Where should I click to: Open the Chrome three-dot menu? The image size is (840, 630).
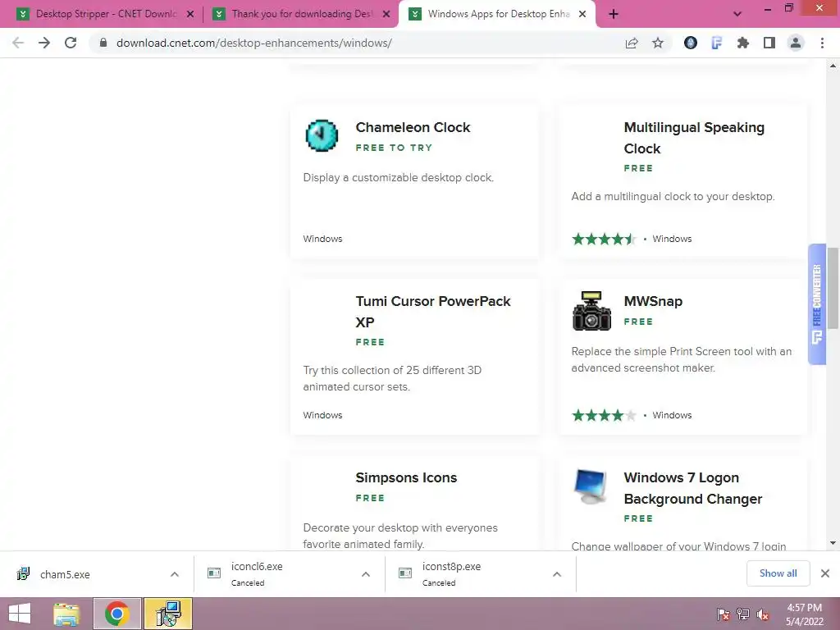pyautogui.click(x=822, y=43)
